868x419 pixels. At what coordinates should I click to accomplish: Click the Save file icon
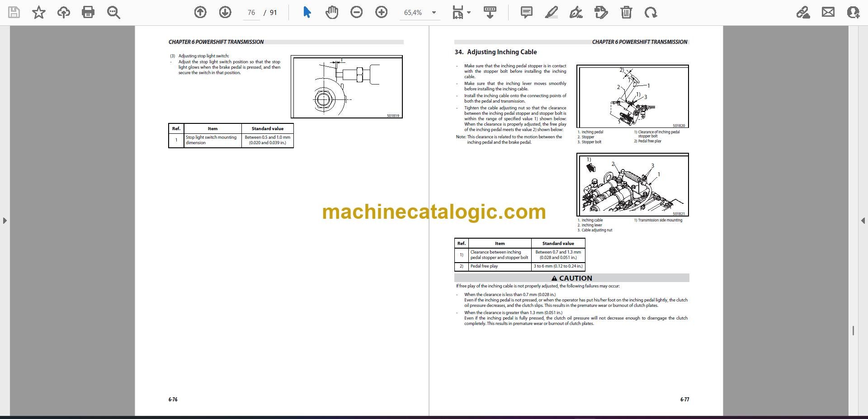(14, 13)
